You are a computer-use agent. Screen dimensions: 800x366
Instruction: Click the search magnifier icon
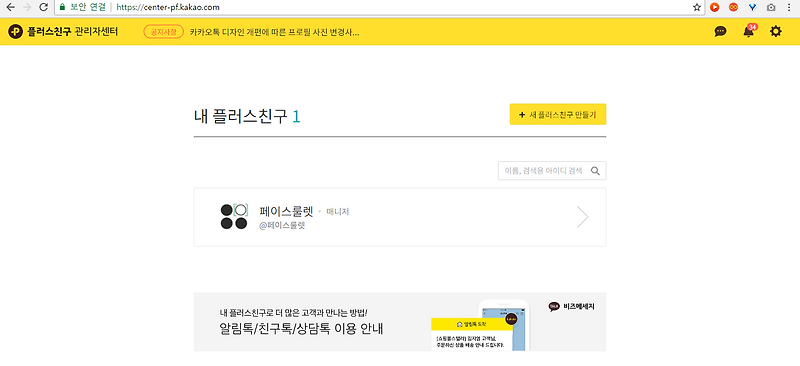coord(595,171)
